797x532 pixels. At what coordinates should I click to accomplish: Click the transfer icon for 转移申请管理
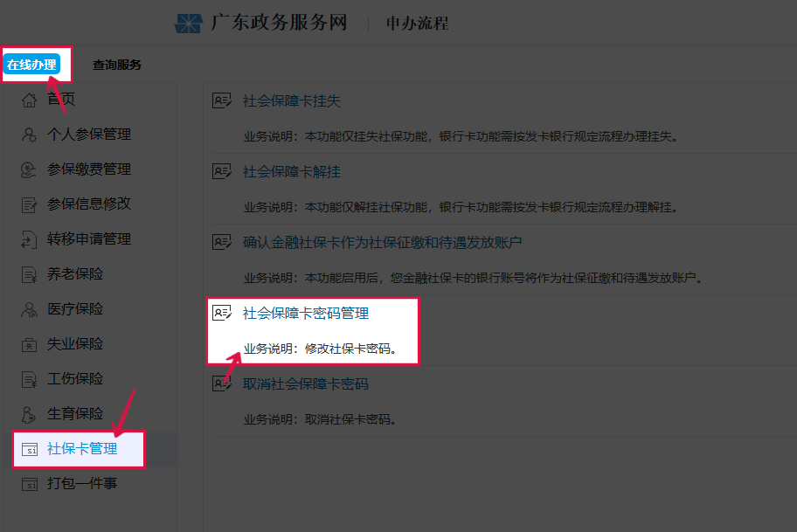(x=29, y=239)
